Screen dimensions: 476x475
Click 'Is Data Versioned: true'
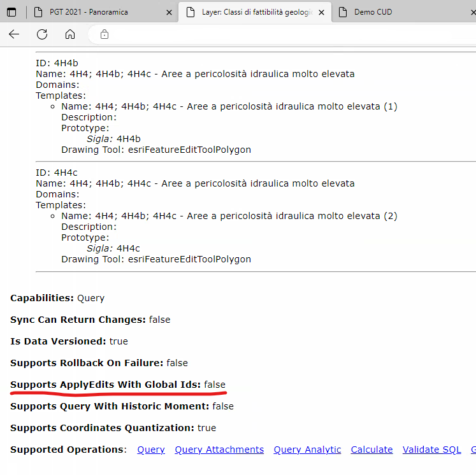click(x=69, y=341)
